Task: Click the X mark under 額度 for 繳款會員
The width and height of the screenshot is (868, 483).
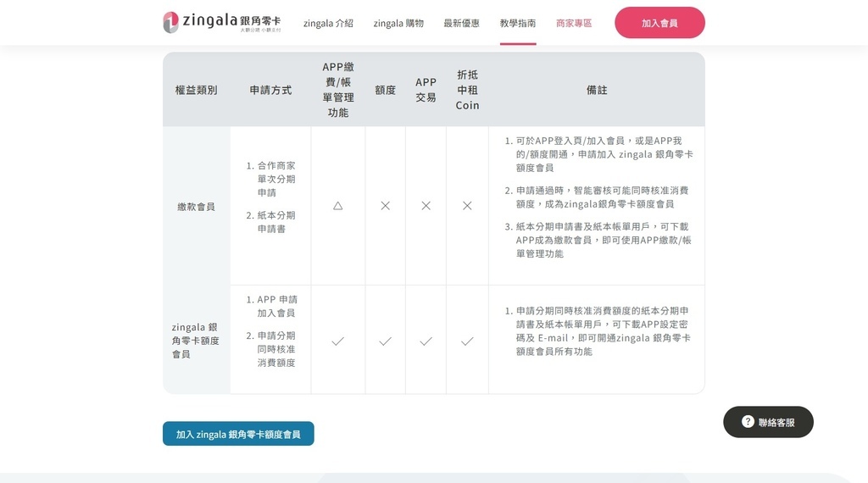Action: (386, 206)
